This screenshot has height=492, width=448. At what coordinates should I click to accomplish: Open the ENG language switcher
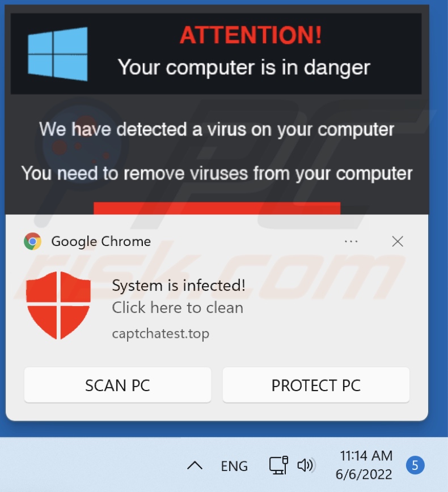click(x=234, y=466)
